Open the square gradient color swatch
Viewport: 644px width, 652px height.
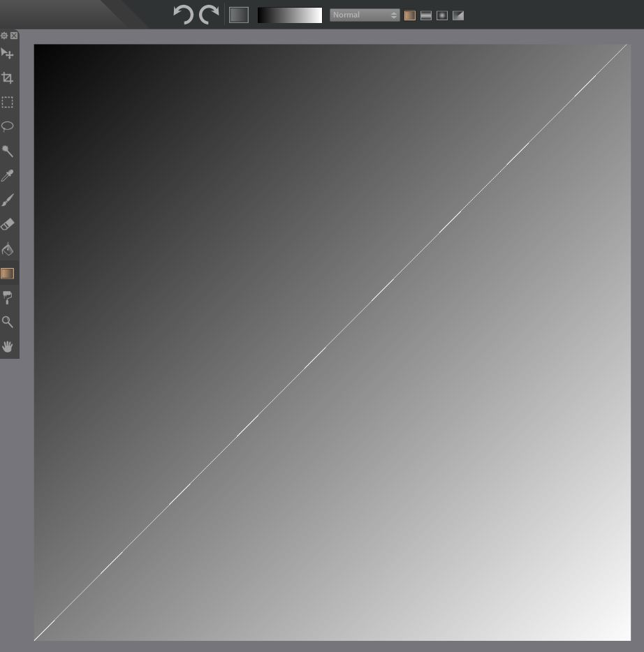pyautogui.click(x=239, y=15)
